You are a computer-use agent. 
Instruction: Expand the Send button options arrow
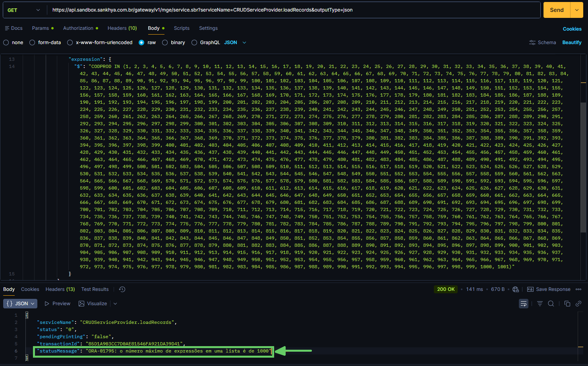(577, 10)
